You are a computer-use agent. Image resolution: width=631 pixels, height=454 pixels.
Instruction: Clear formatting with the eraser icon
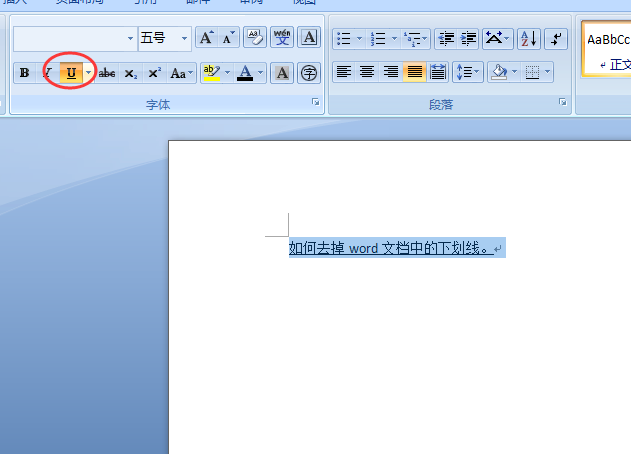(255, 38)
